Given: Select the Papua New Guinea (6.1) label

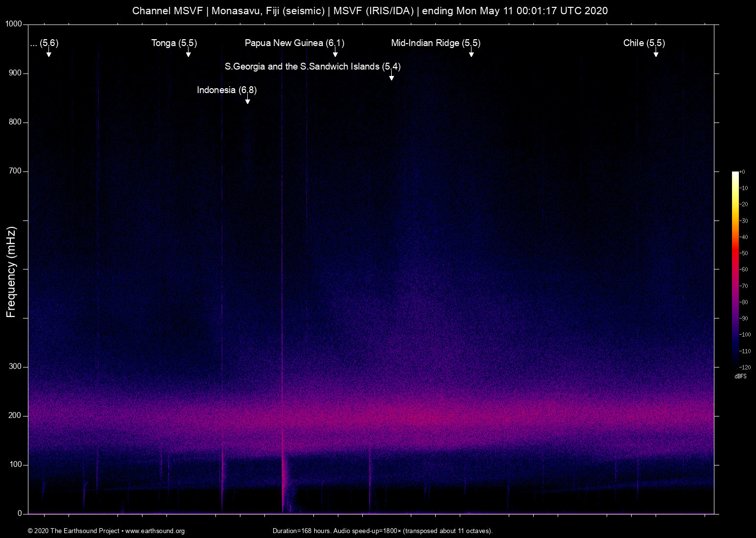Looking at the screenshot, I should 295,43.
